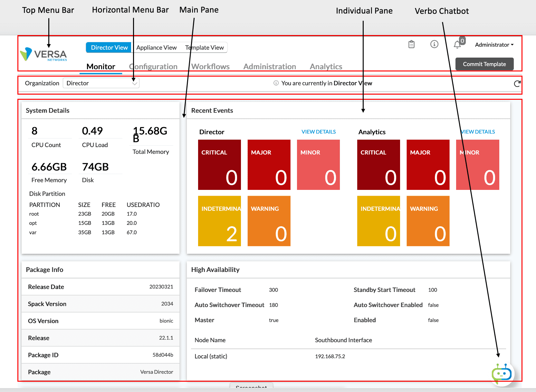Click the Release Date value 20230321

point(161,287)
